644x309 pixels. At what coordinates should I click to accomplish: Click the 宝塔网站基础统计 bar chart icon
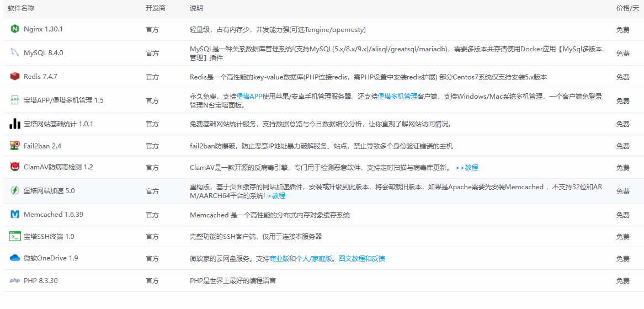click(15, 124)
